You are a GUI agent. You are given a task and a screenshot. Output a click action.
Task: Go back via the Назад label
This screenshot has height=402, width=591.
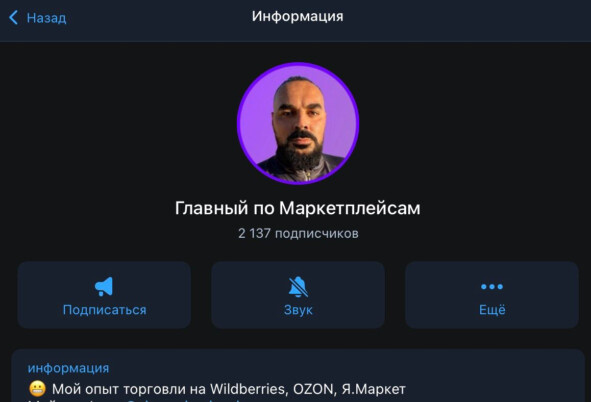click(x=46, y=18)
